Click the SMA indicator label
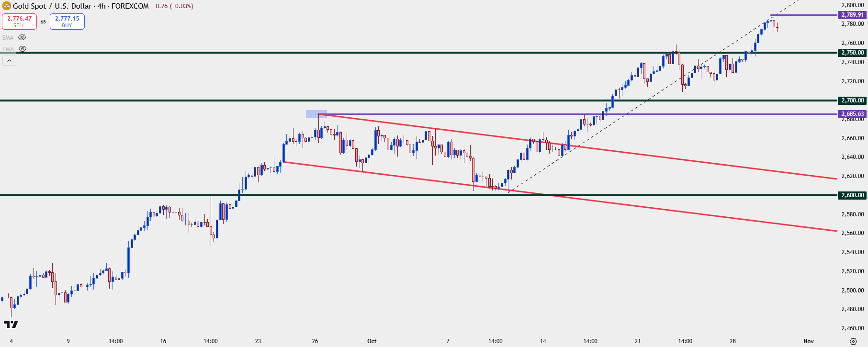The width and height of the screenshot is (868, 347). coord(8,38)
